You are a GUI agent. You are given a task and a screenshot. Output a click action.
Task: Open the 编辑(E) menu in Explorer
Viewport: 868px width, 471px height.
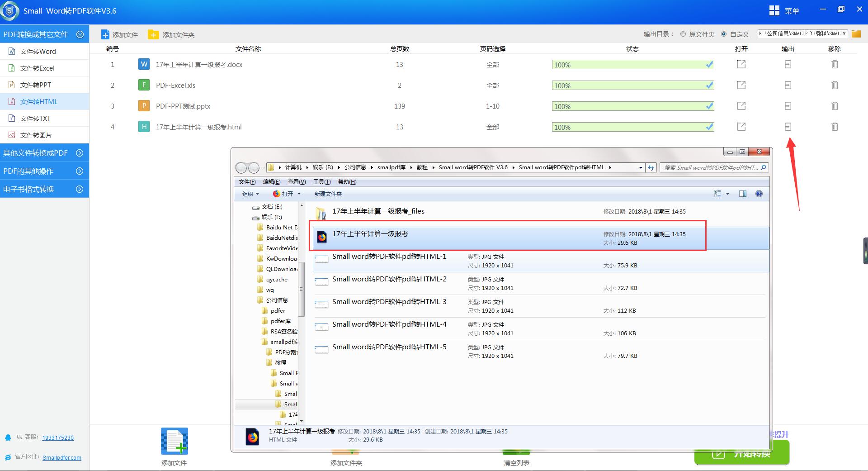(272, 182)
